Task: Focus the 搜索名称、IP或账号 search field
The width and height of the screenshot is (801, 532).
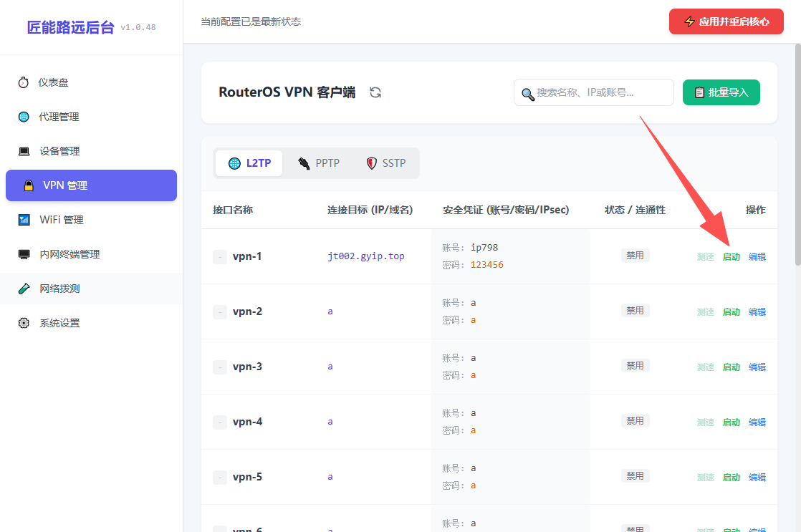Action: click(594, 92)
